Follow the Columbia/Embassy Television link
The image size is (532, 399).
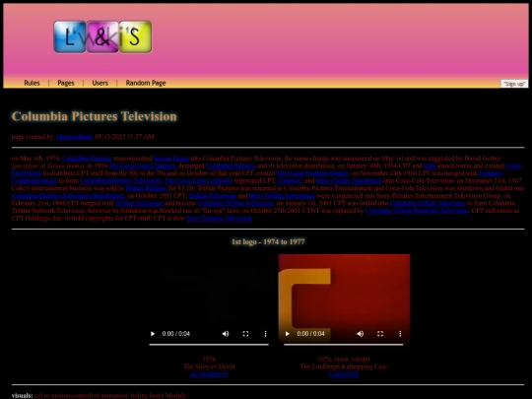coord(121,181)
